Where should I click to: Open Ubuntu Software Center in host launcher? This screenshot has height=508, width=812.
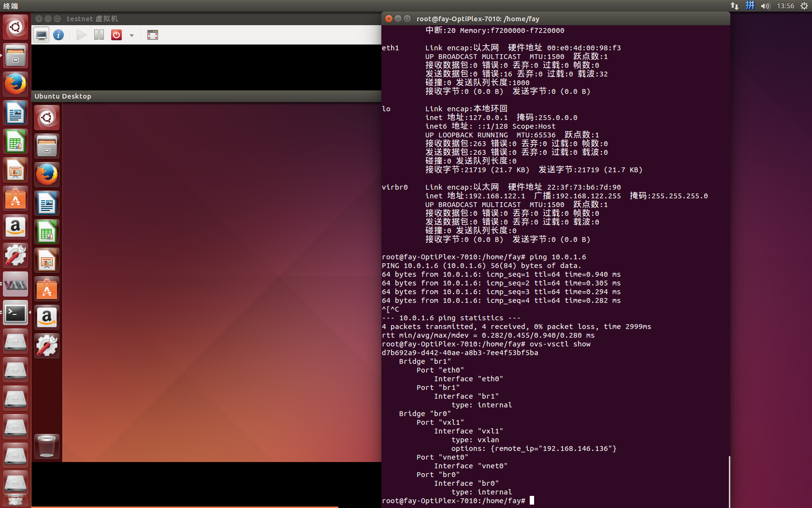click(x=15, y=198)
